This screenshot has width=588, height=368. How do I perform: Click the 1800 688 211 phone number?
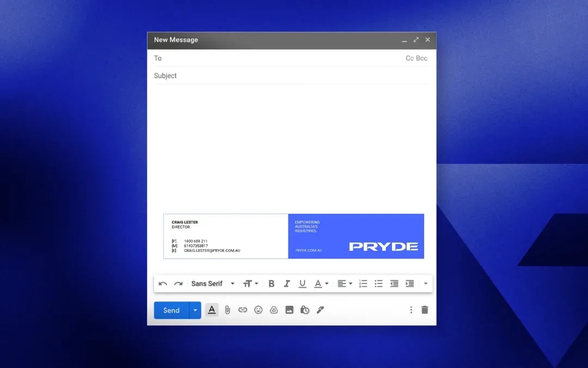(195, 241)
